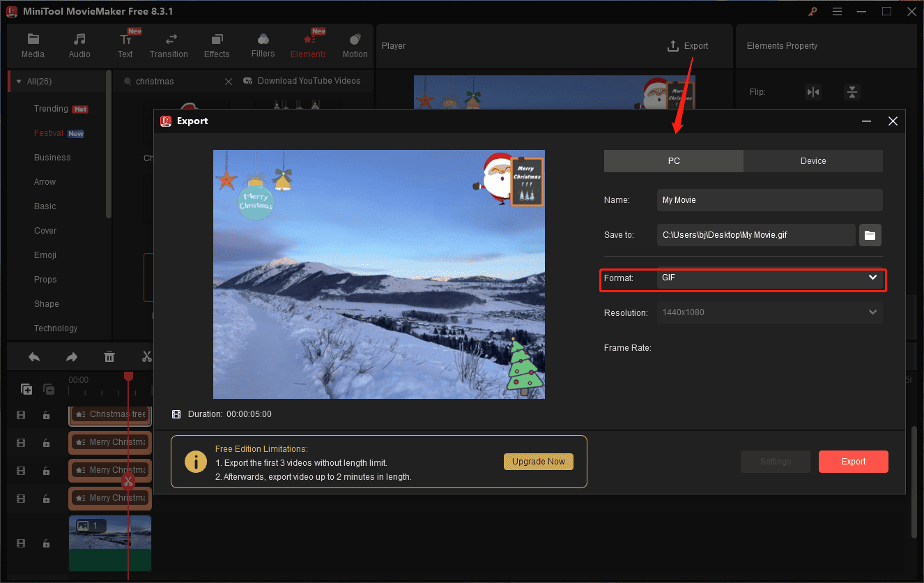This screenshot has height=583, width=924.
Task: Toggle the lock on the first Merry Christmas track
Action: [46, 442]
